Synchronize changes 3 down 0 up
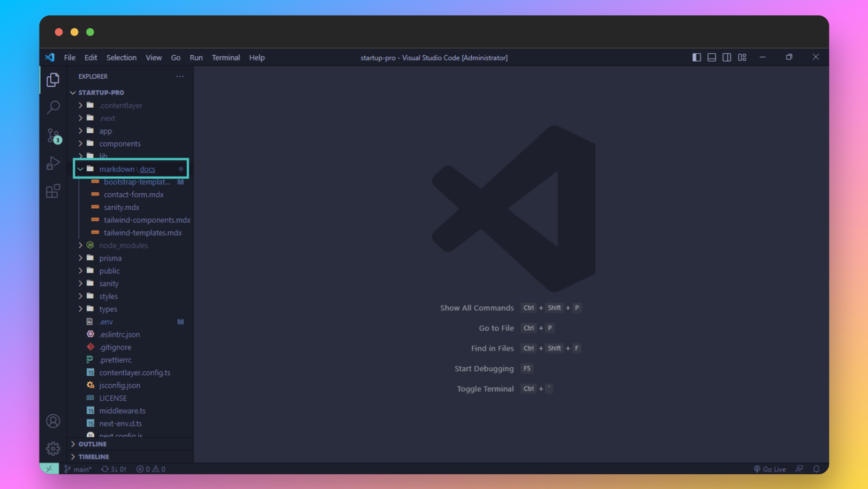The image size is (868, 489). click(114, 469)
